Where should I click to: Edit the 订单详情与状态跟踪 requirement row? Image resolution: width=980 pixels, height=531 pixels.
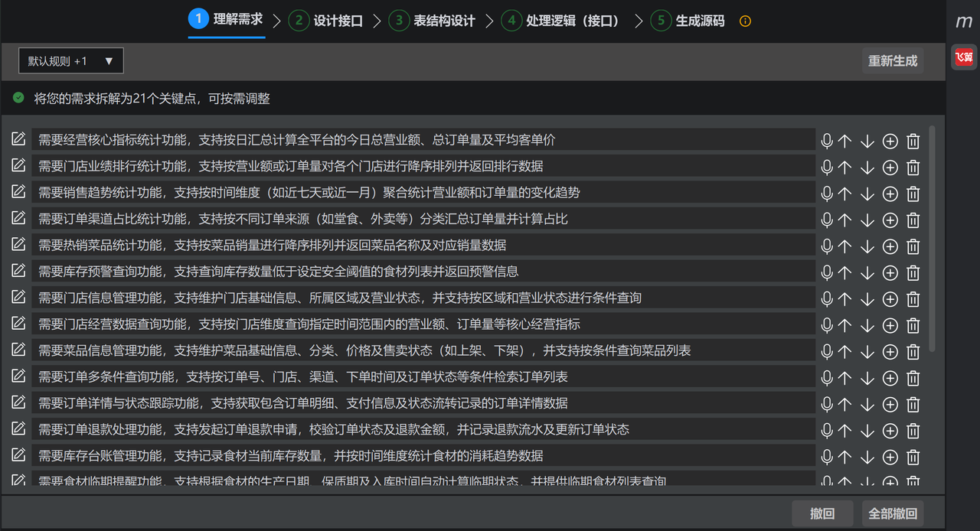[18, 402]
